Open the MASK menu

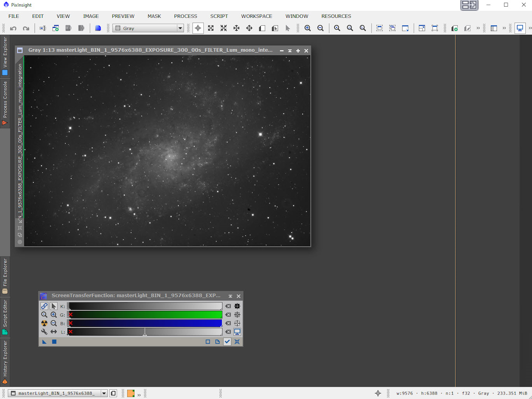pyautogui.click(x=154, y=16)
